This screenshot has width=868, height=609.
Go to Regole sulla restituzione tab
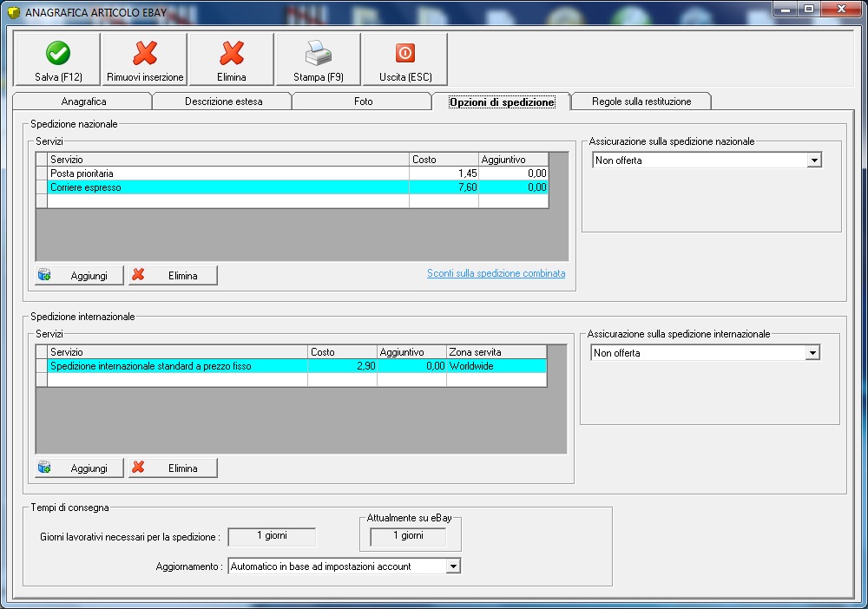(x=641, y=101)
